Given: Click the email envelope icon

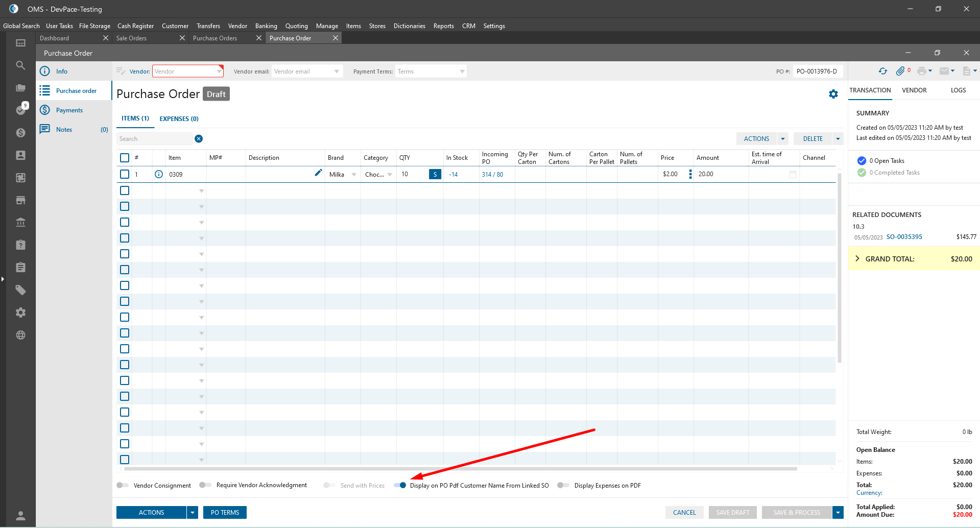Looking at the screenshot, I should click(x=944, y=71).
